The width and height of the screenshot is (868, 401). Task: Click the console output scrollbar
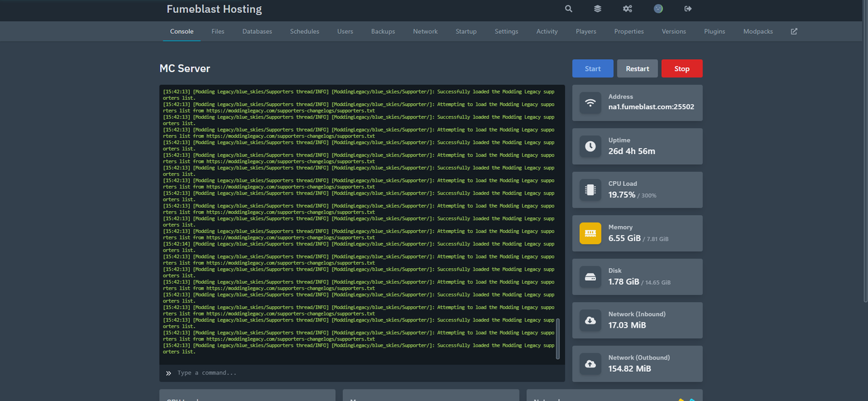558,338
